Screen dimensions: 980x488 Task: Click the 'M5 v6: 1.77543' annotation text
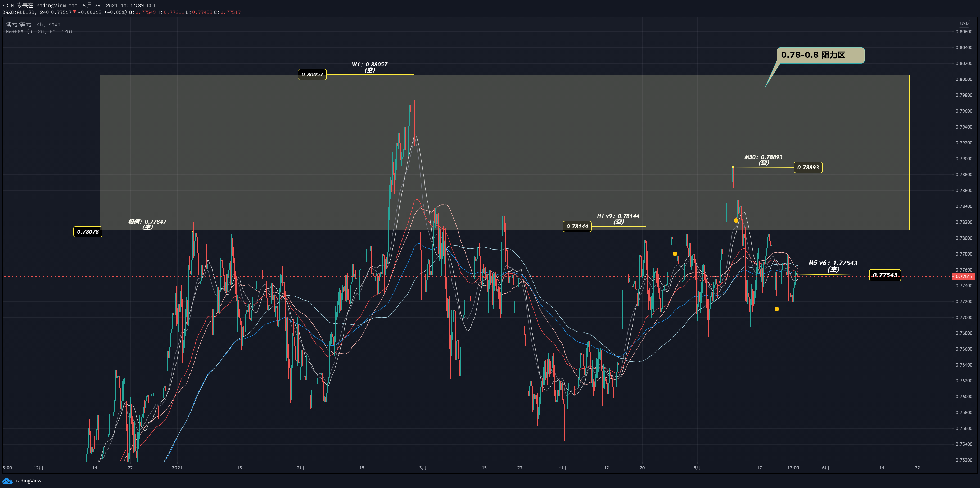pos(833,263)
